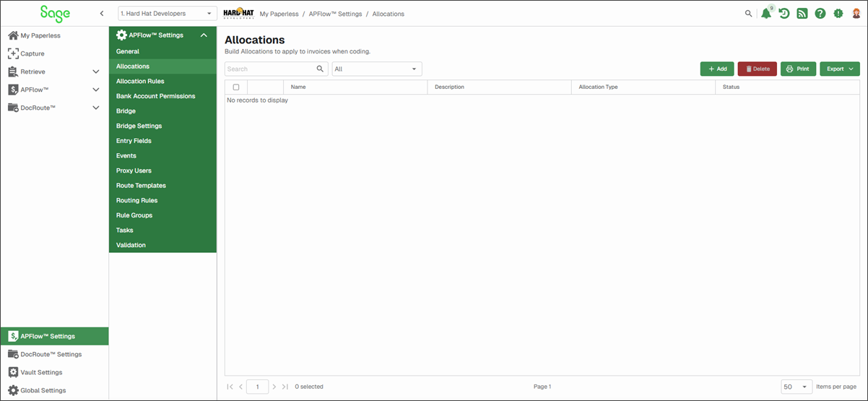Go to the last page arrow
The height and width of the screenshot is (401, 868).
point(285,387)
